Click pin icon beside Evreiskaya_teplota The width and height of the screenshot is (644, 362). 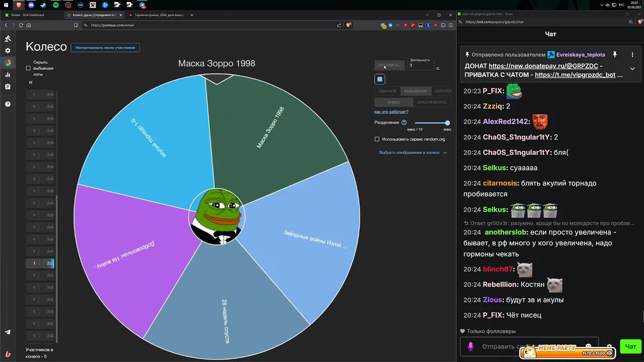[x=614, y=54]
